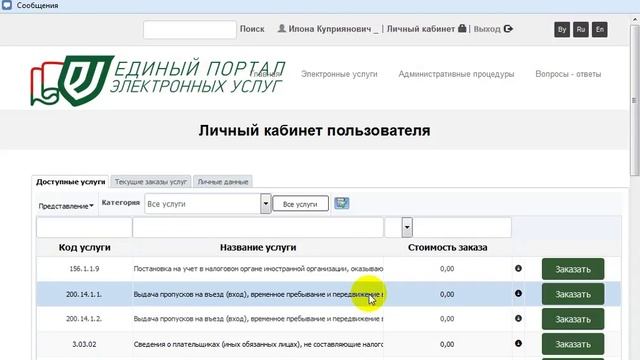640x360 pixels.
Task: Select service code cell 156.1.1.9
Action: pos(84,269)
